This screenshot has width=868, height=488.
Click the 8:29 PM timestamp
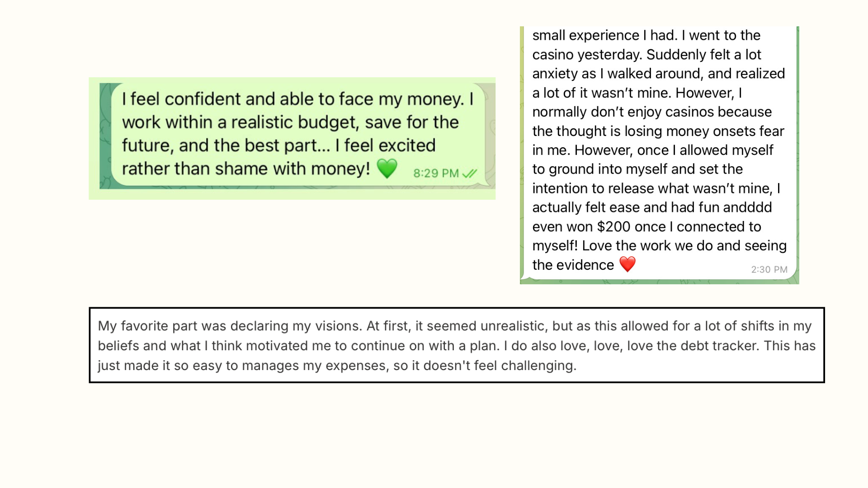coord(436,174)
